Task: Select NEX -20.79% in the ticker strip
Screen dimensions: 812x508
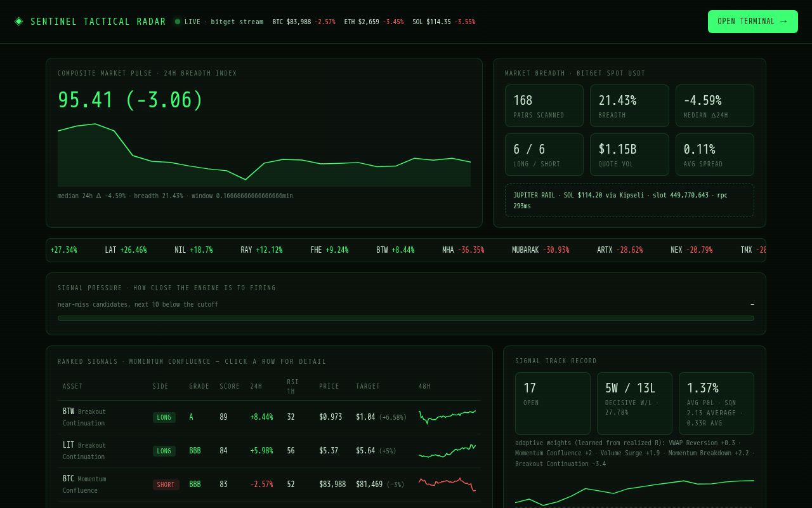Action: [691, 250]
